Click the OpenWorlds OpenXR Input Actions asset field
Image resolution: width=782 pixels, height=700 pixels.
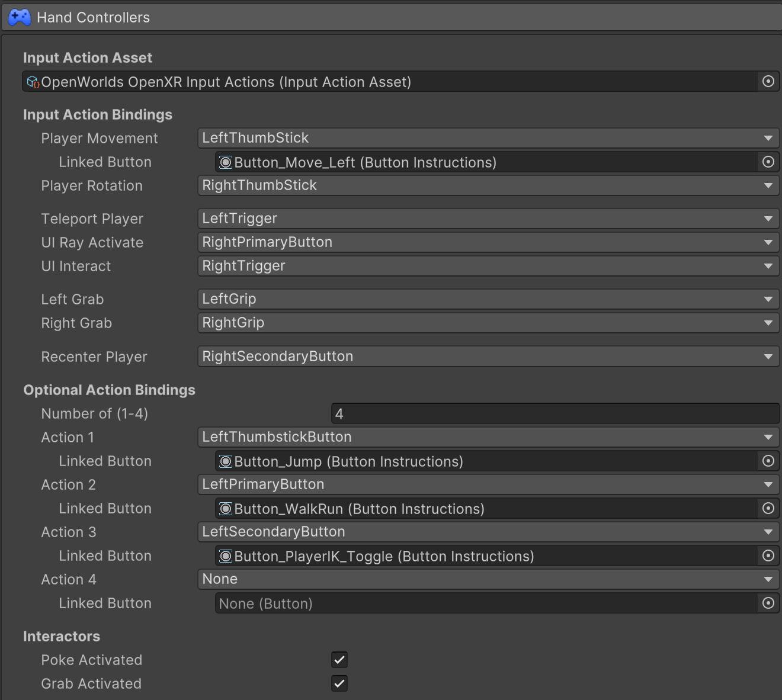pos(391,82)
